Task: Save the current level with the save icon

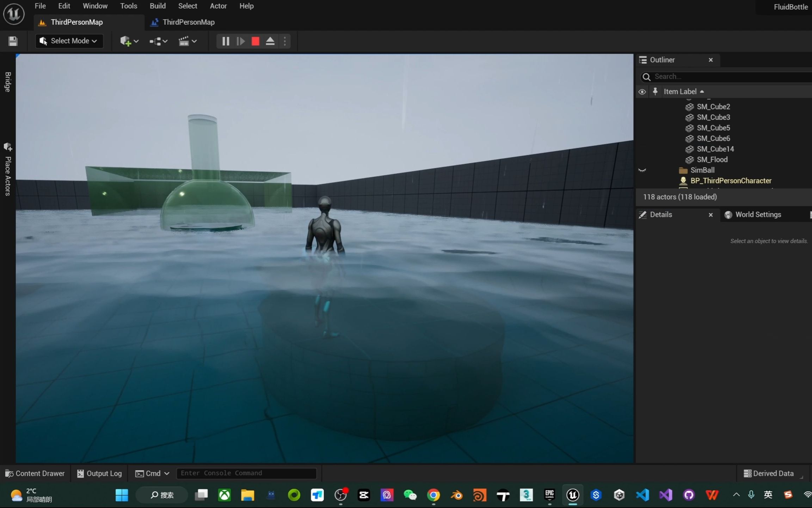Action: [x=13, y=41]
